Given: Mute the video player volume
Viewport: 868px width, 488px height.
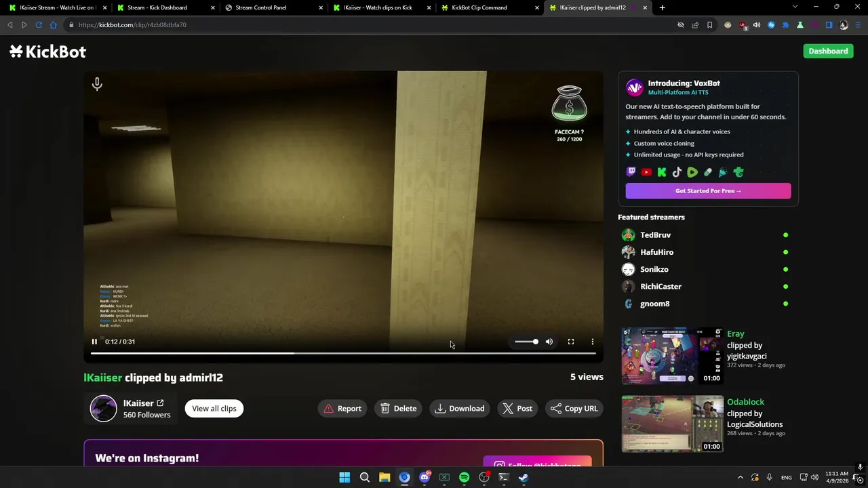Looking at the screenshot, I should click(549, 342).
